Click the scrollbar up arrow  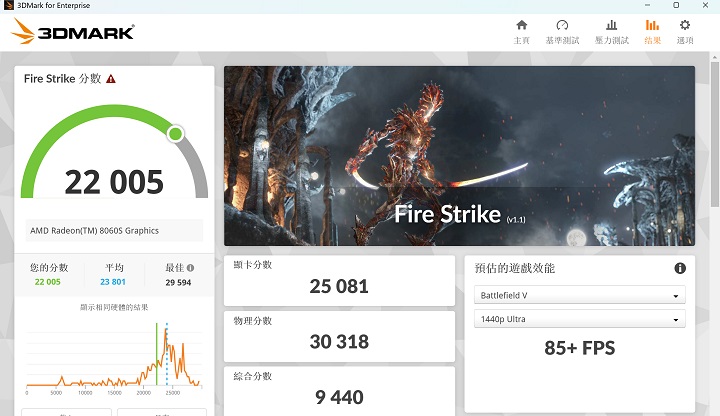coord(714,57)
